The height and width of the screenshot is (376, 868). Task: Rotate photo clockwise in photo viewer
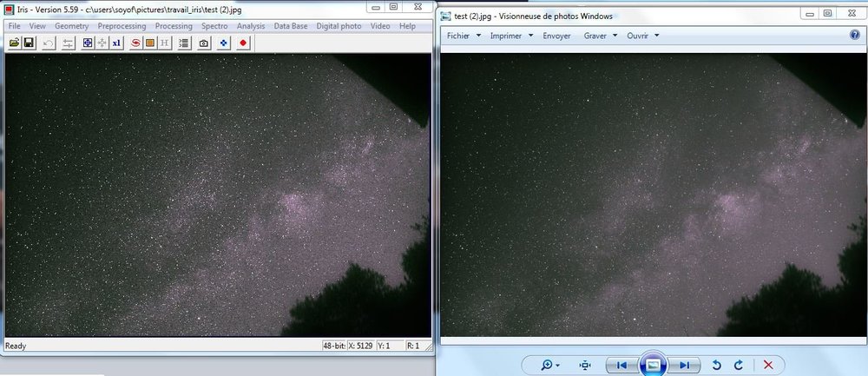738,365
